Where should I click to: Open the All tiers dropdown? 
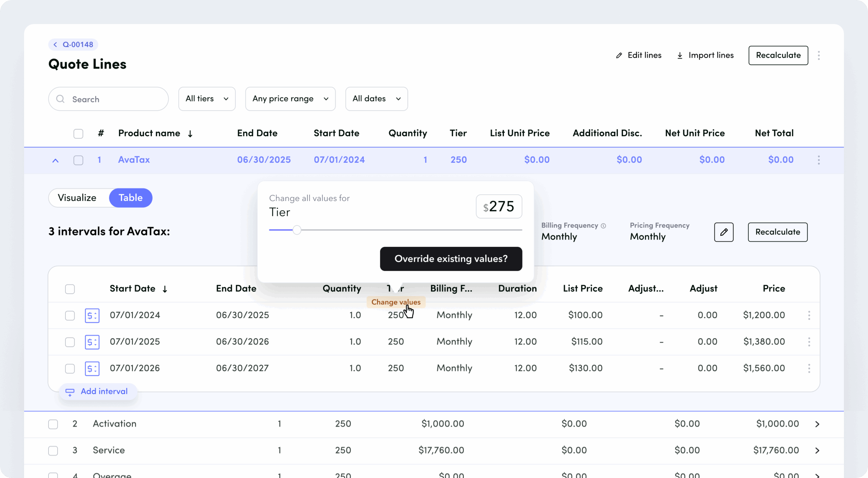[207, 99]
